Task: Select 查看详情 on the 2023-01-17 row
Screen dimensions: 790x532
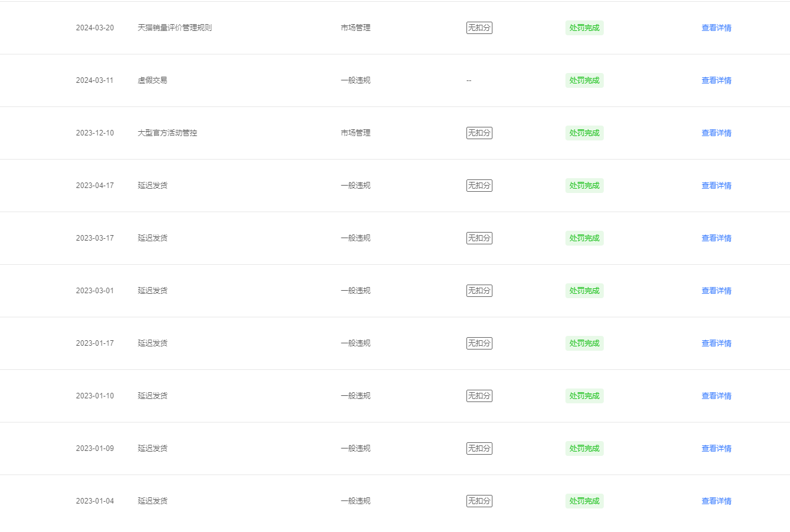Action: 716,343
